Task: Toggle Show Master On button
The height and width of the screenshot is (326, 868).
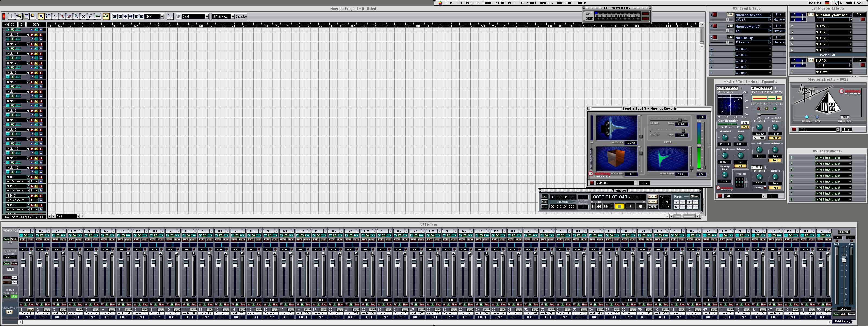Action: point(9,312)
